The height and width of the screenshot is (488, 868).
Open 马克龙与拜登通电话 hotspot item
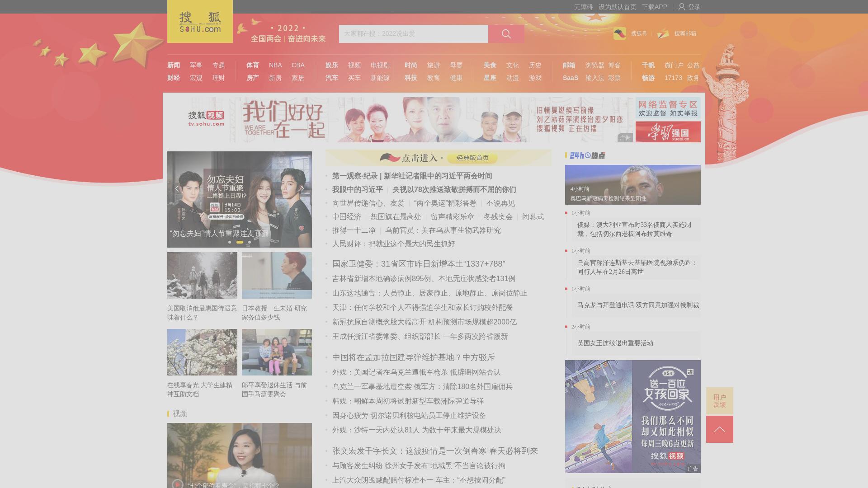click(638, 305)
